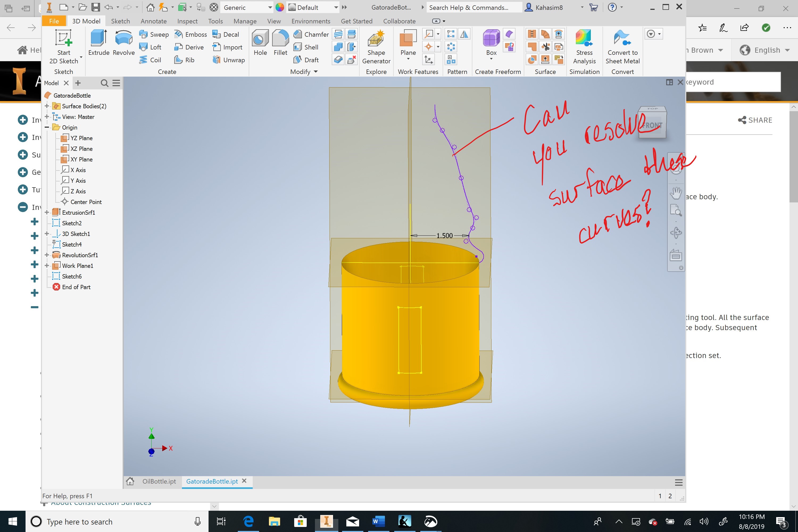Click the SHARE button
The height and width of the screenshot is (532, 798).
click(x=755, y=120)
